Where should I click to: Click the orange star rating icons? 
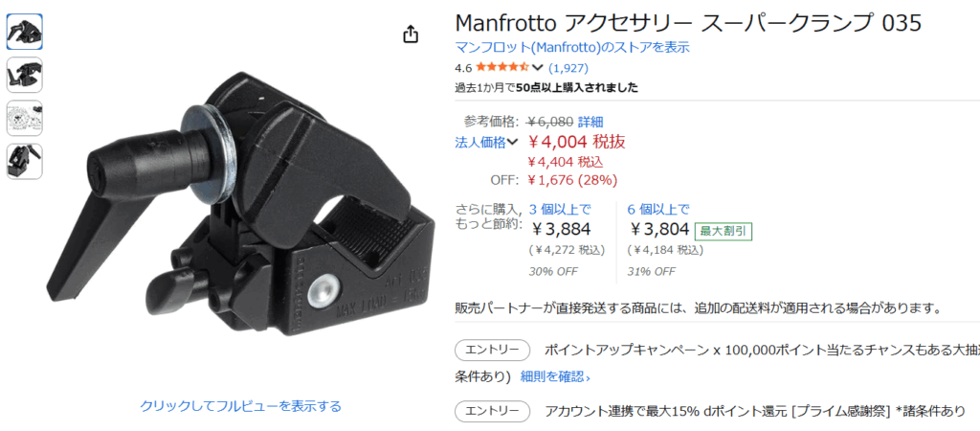tap(502, 68)
